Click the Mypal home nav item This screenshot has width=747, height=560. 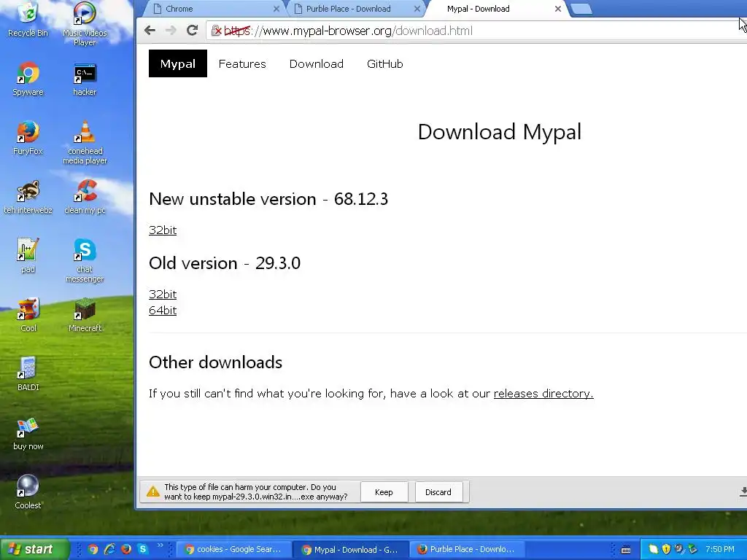178,63
